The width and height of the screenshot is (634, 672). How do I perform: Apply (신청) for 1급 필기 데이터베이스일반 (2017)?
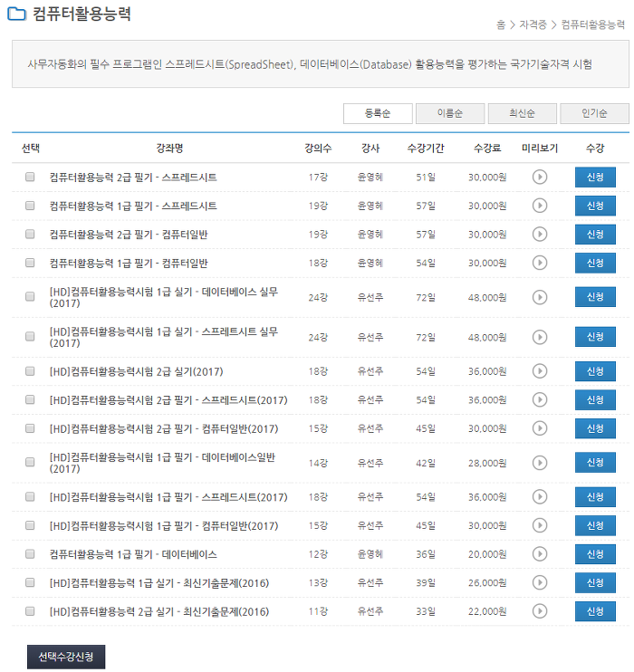point(595,463)
